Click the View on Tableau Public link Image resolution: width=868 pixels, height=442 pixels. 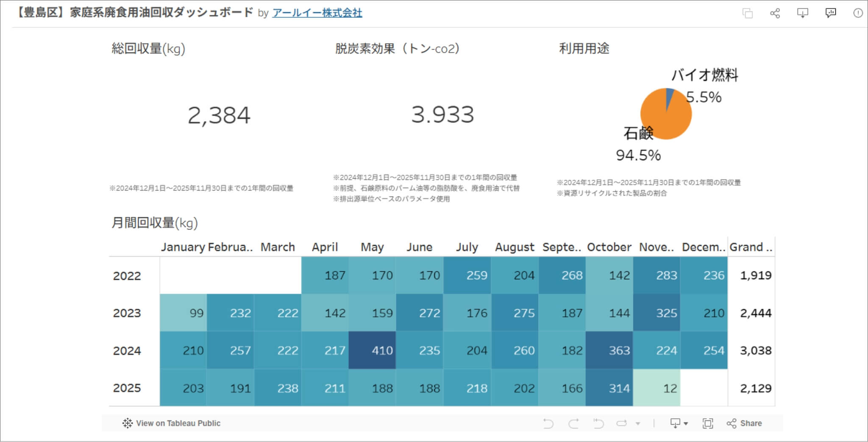click(x=179, y=423)
